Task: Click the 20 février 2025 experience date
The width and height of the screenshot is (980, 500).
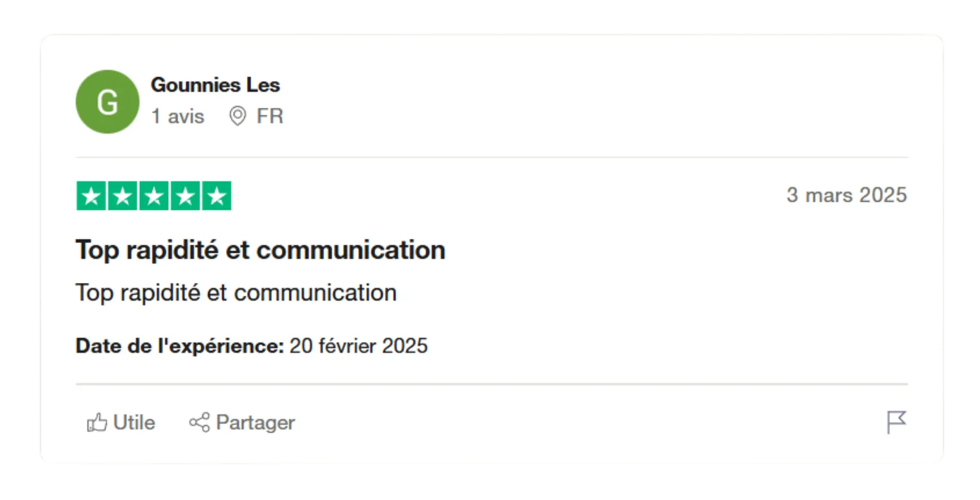Action: pos(358,346)
